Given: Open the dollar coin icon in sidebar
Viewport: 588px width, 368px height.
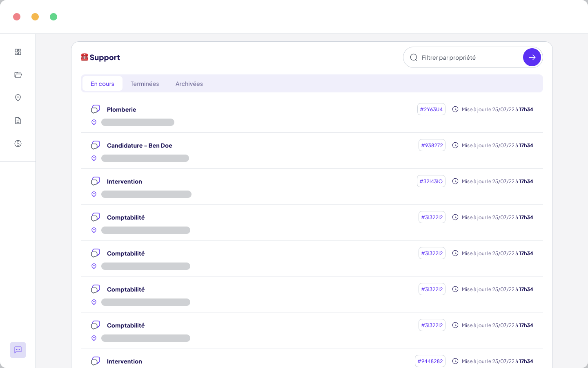Looking at the screenshot, I should 18,144.
